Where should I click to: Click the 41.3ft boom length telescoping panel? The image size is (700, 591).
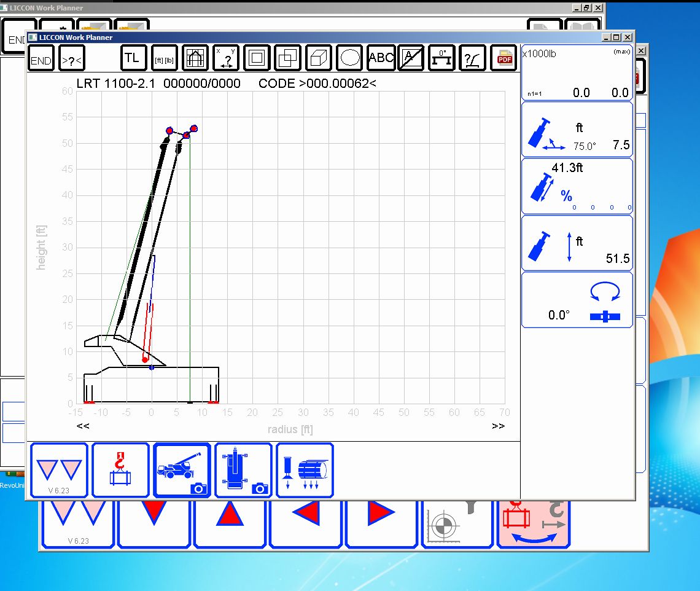click(577, 186)
